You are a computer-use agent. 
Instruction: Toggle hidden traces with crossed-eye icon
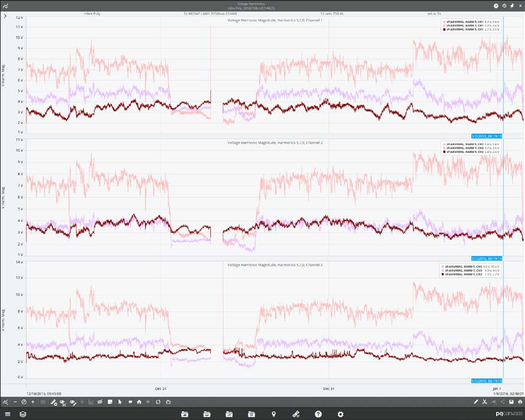100,402
